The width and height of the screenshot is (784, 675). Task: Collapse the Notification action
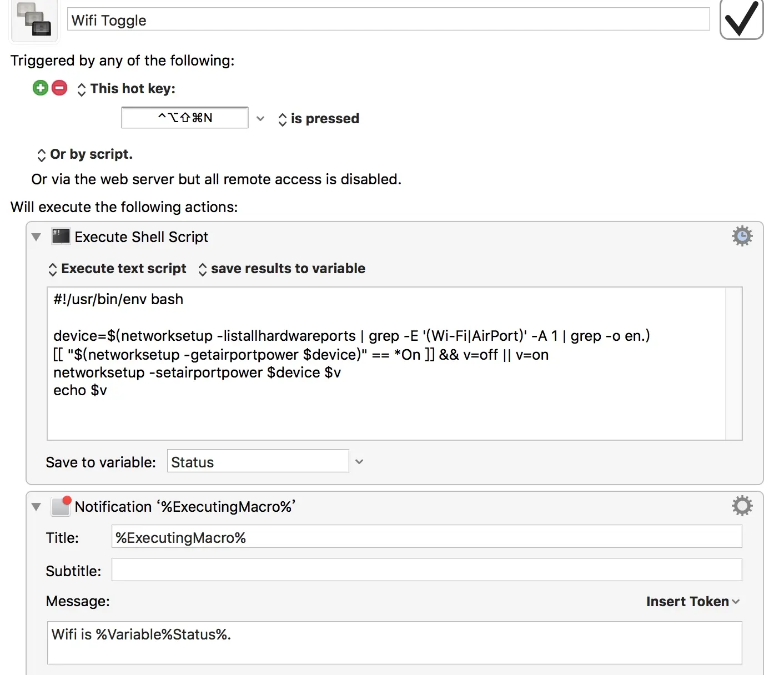(37, 507)
